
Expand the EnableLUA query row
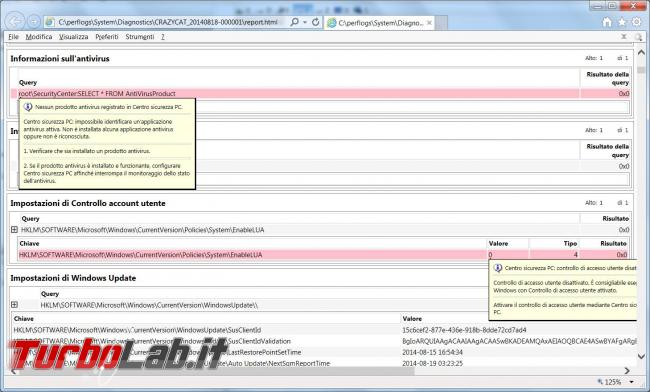(14, 230)
